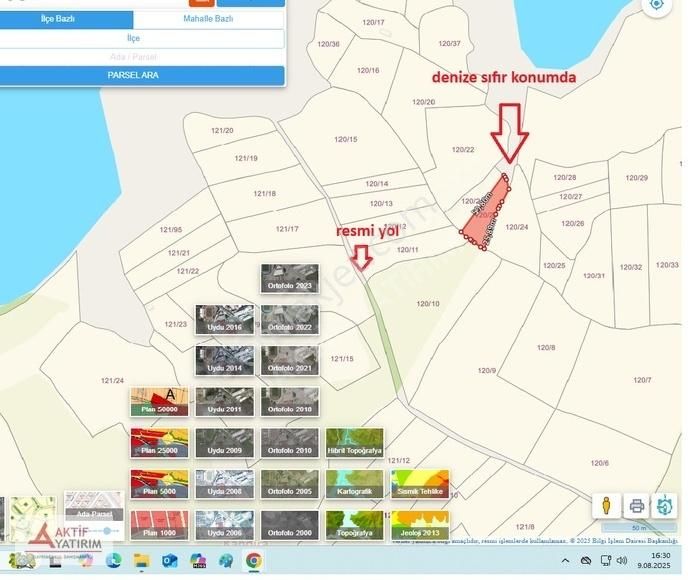Select Ortofoto 2005 basemap
Viewport: 688px width, 580px height.
click(290, 484)
